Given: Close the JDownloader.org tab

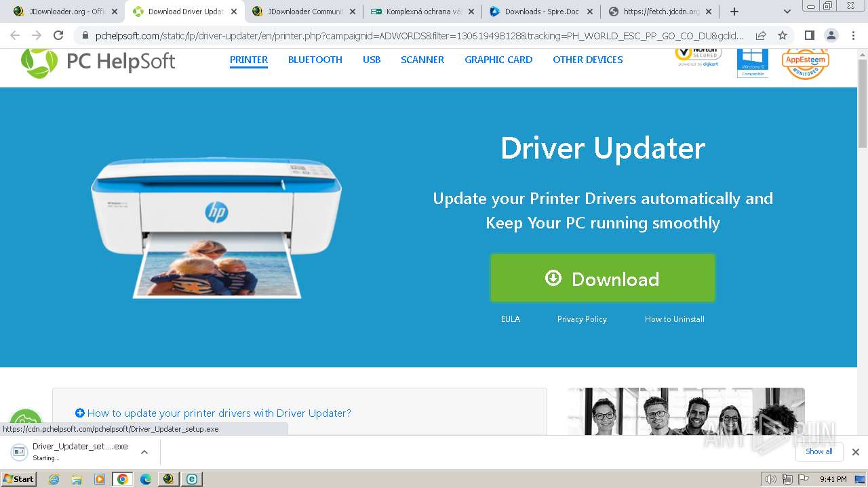Looking at the screenshot, I should [x=115, y=12].
